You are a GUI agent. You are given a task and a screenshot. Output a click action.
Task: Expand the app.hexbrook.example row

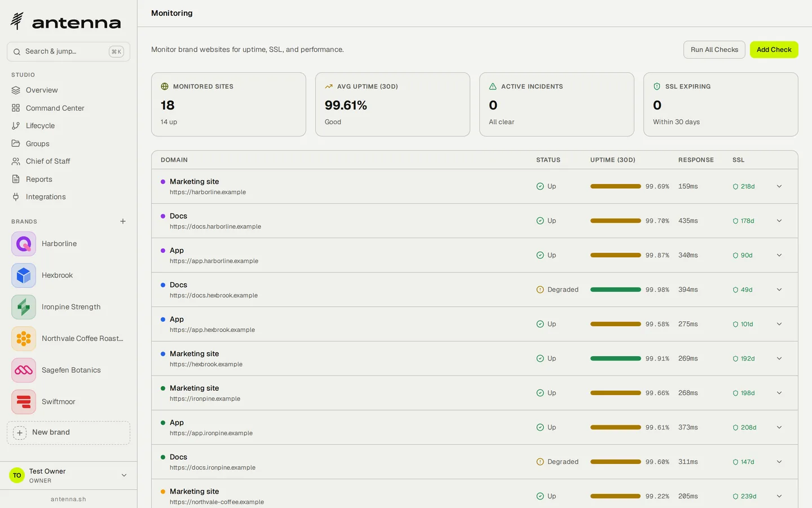pyautogui.click(x=779, y=324)
